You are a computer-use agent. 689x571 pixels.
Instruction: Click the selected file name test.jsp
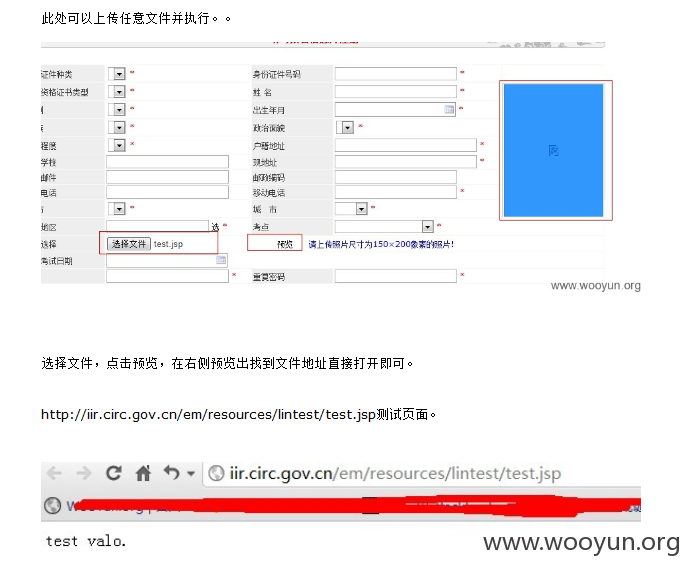click(168, 244)
